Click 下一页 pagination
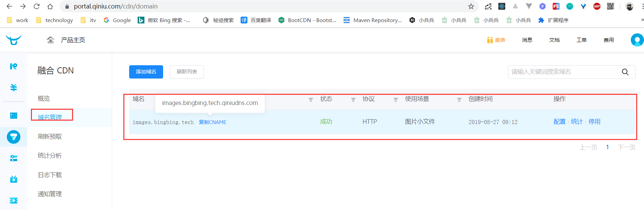This screenshot has width=644, height=210. pyautogui.click(x=627, y=147)
